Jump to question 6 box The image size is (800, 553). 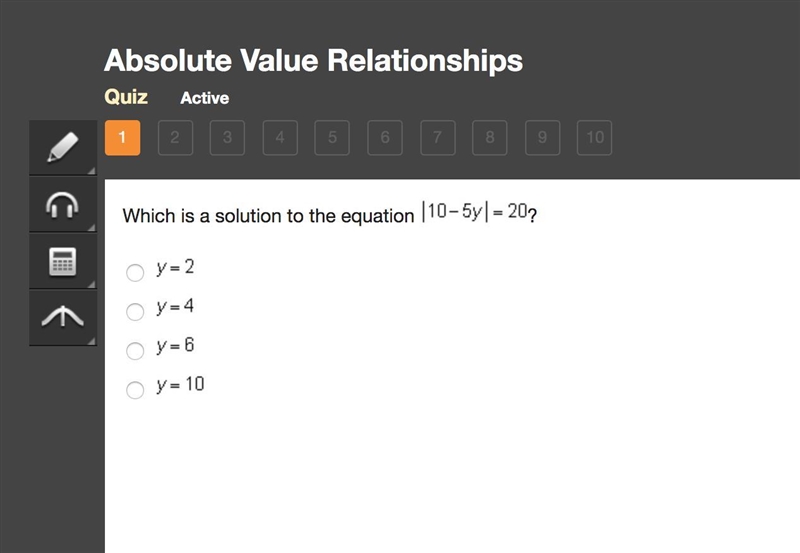click(x=385, y=138)
